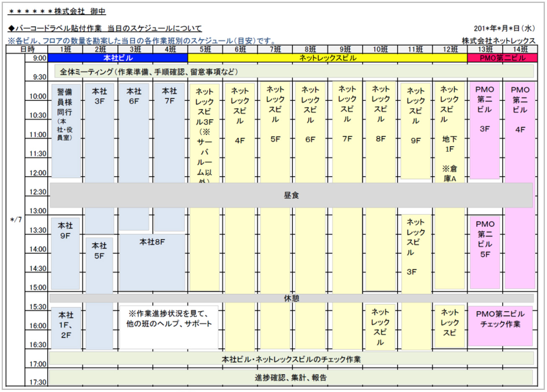
Task: Click the 全体ミーティング block
Action: point(294,72)
